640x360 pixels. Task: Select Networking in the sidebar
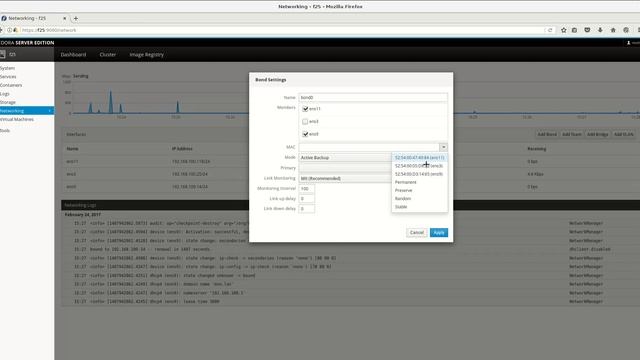(x=27, y=111)
